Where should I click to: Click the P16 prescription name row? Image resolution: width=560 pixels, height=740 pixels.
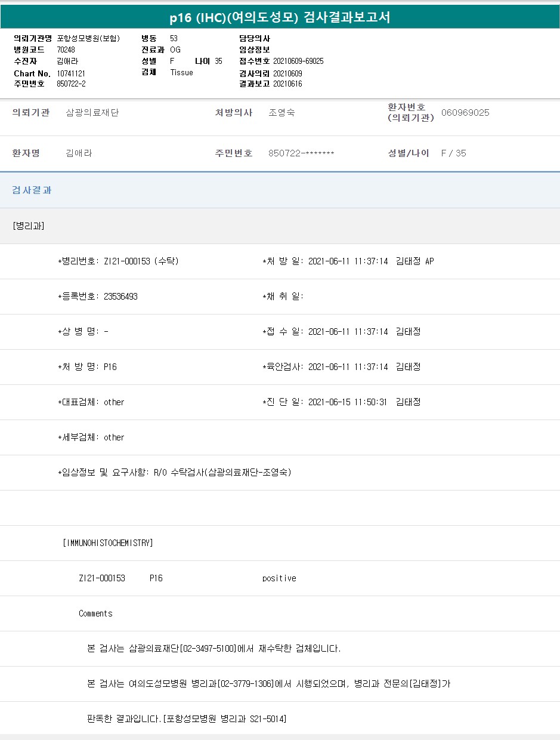(x=87, y=367)
